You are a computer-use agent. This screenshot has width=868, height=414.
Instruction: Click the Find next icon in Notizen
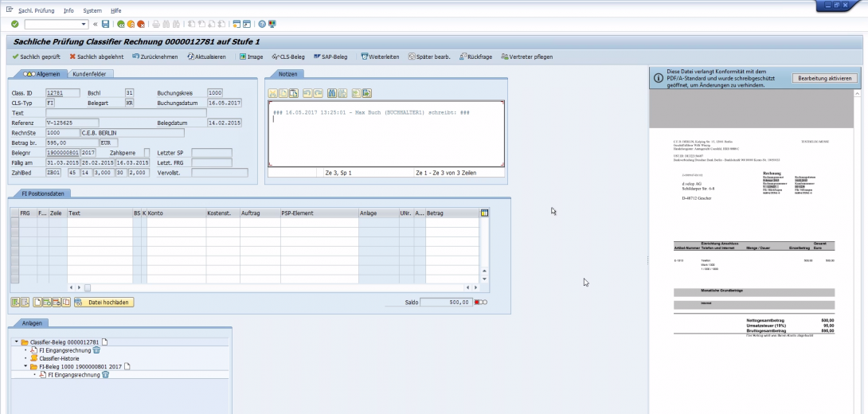point(342,93)
